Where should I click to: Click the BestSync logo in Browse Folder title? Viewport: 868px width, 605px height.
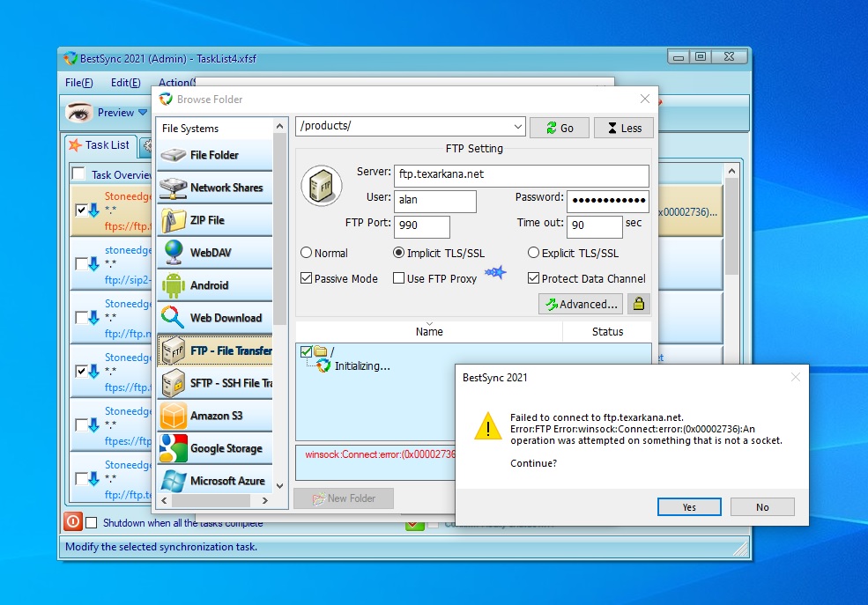click(166, 99)
